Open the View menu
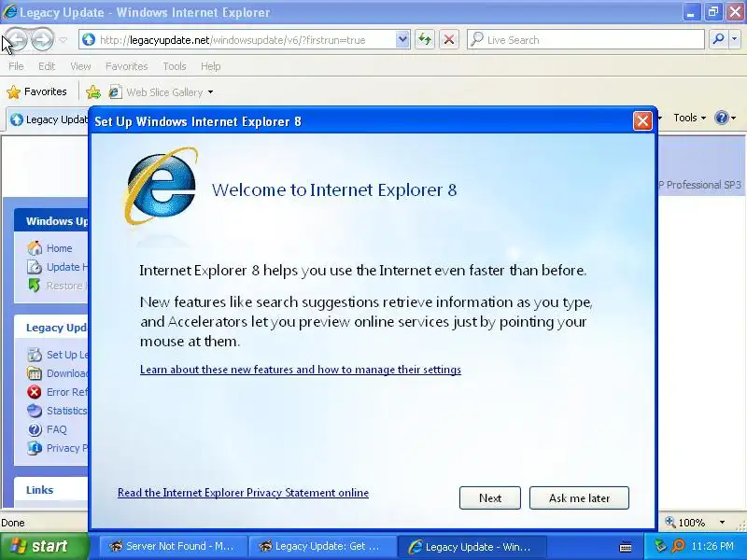 [80, 66]
